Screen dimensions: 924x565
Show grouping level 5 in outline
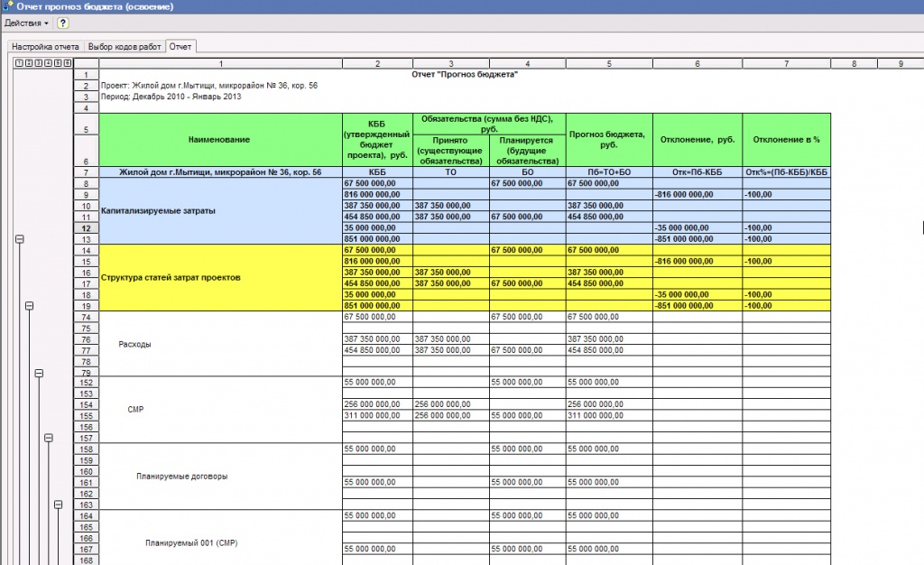[58, 63]
